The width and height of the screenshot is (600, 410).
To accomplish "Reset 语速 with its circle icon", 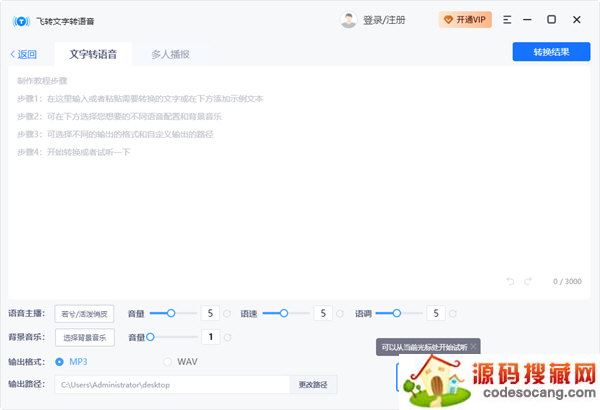I will point(340,314).
